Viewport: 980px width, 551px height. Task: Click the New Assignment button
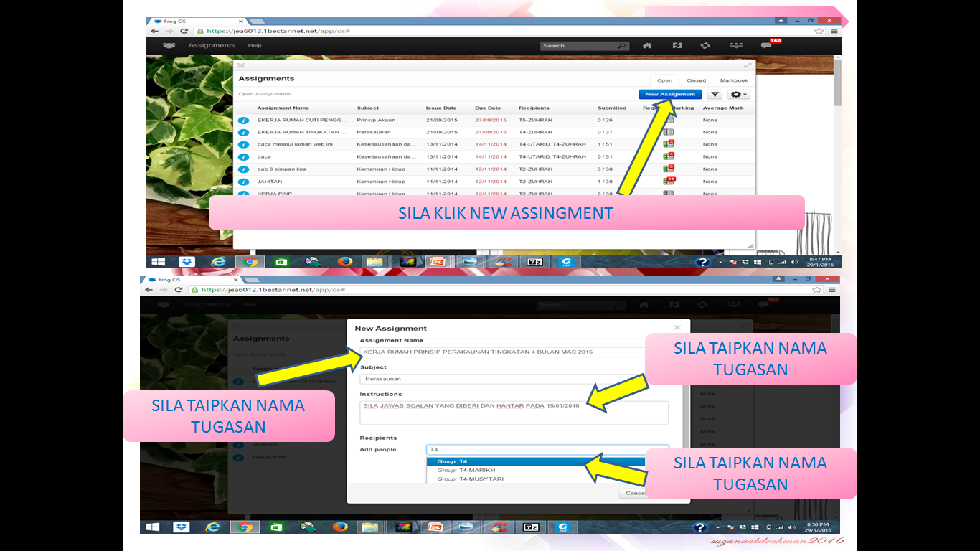(x=670, y=94)
